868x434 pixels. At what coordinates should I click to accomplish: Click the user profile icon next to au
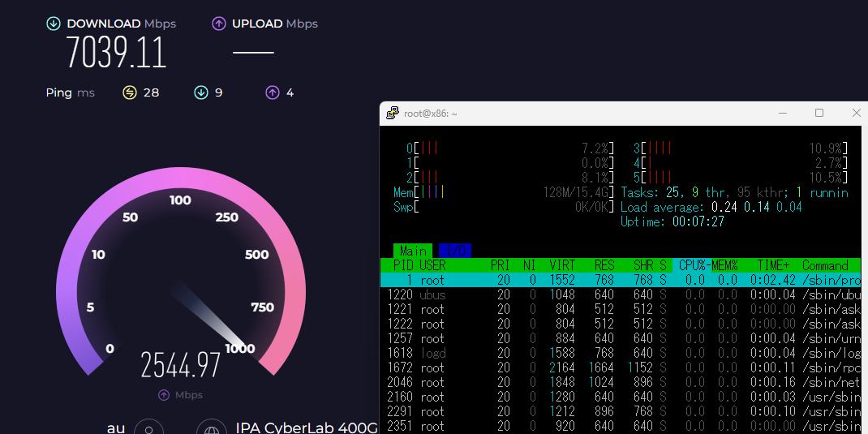[148, 428]
